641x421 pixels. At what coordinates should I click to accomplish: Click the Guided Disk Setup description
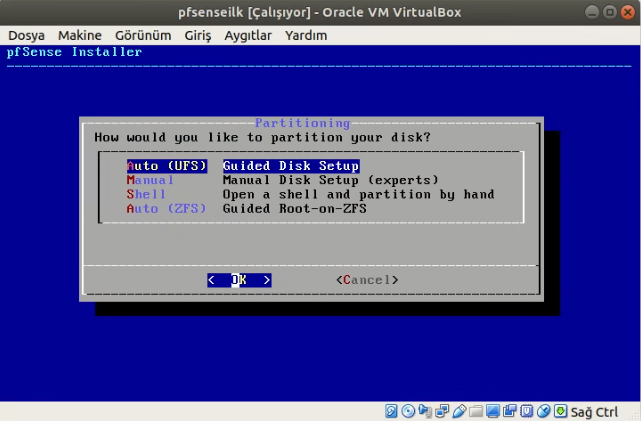(291, 166)
